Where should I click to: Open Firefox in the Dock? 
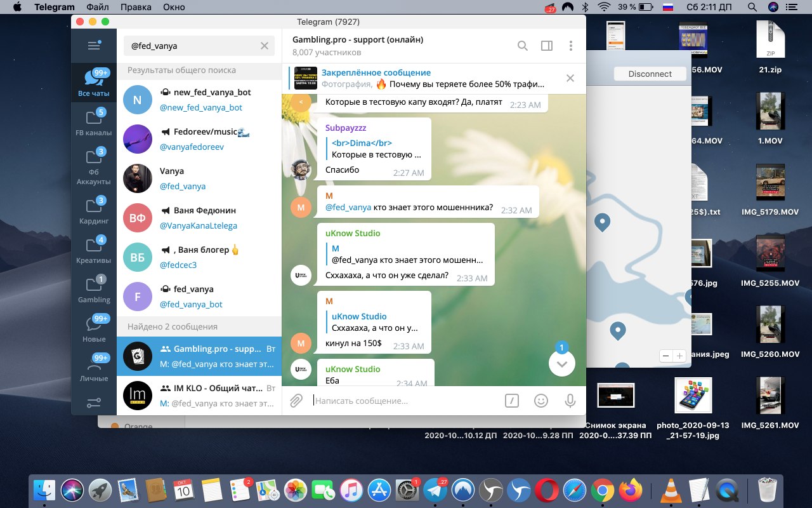tap(630, 490)
